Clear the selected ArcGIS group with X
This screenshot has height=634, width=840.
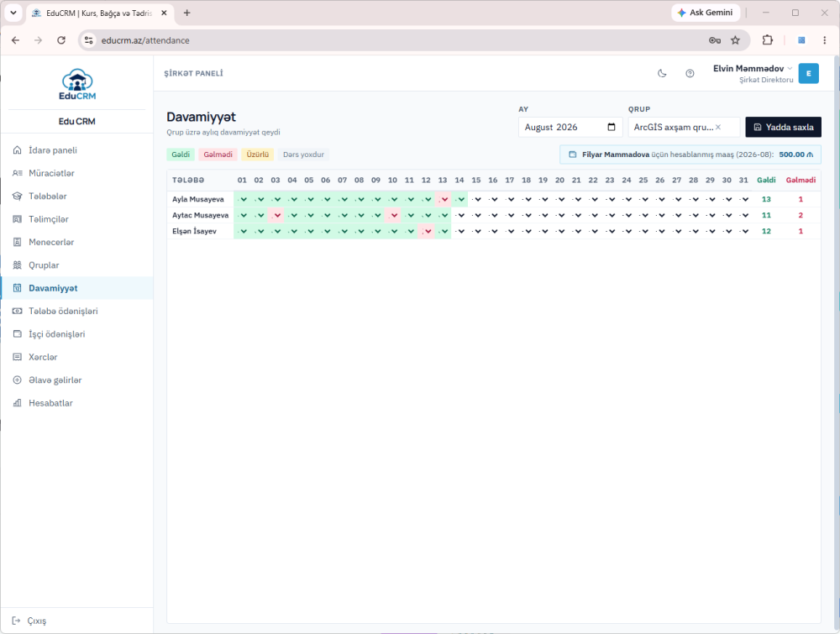[x=718, y=127]
